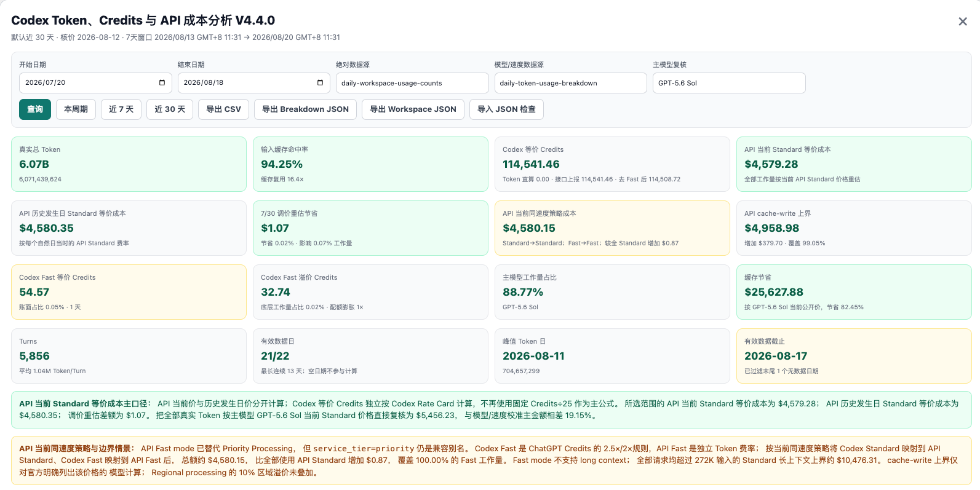Click the 增加 $379.70 · 覆盖 99.05% text
The width and height of the screenshot is (980, 490).
click(784, 243)
